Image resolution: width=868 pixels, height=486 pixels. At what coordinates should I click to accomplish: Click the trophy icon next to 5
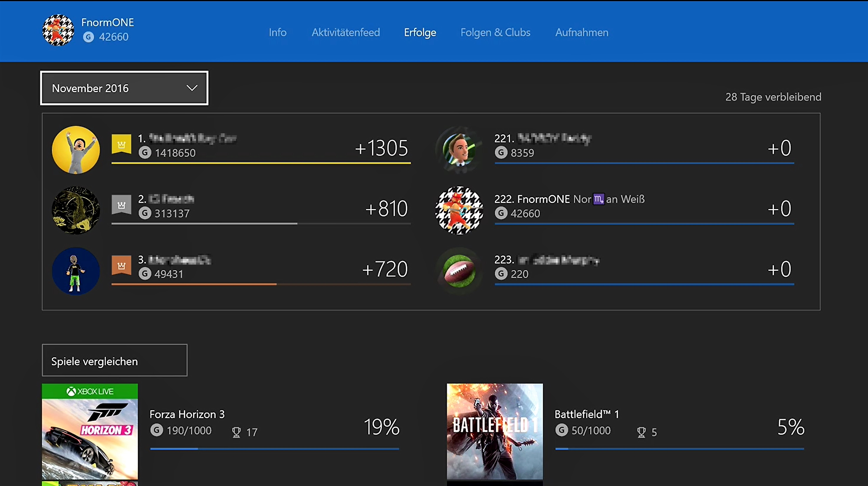coord(641,432)
